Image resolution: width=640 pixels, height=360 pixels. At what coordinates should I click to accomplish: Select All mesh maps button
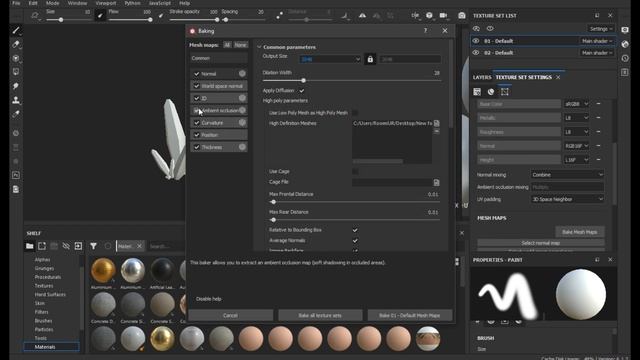pos(227,45)
